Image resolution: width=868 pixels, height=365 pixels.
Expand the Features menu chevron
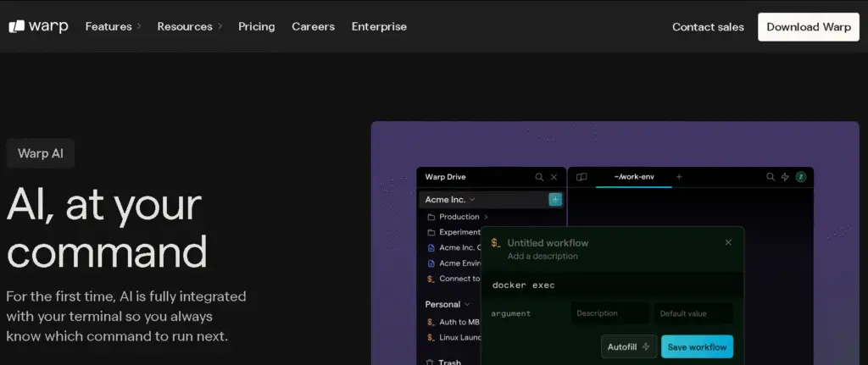(x=139, y=26)
